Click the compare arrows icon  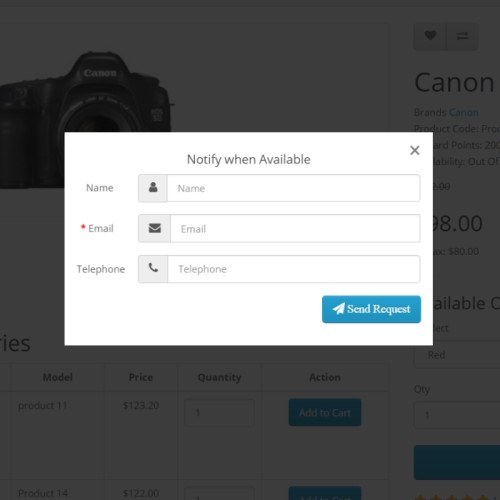click(x=462, y=36)
